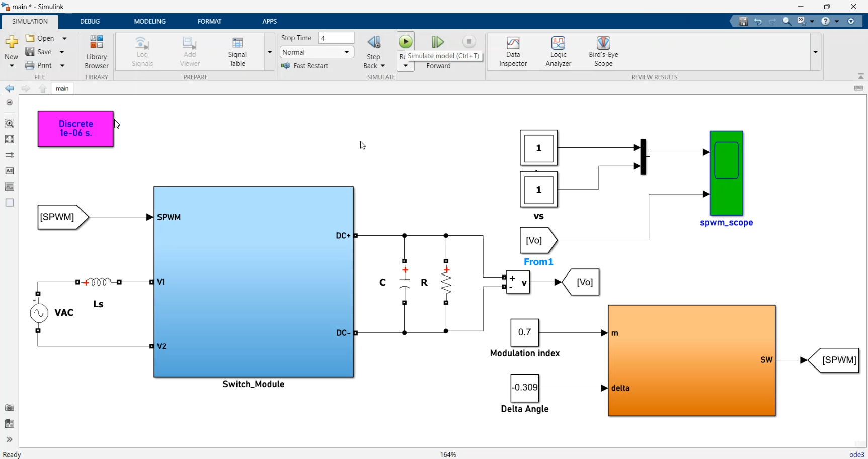Click the Zoom tool in palette
This screenshot has height=459, width=868.
[10, 123]
